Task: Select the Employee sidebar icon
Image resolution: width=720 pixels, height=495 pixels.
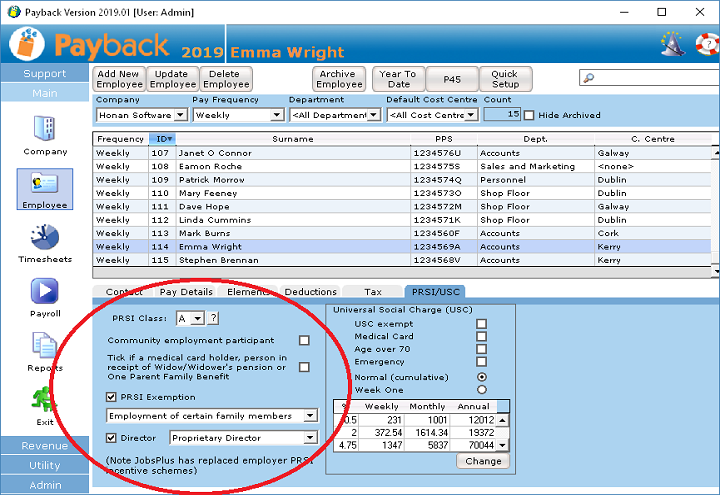Action: [x=45, y=184]
